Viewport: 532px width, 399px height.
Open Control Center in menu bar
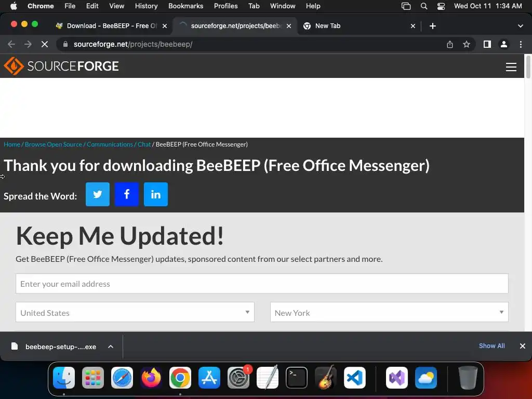(441, 6)
